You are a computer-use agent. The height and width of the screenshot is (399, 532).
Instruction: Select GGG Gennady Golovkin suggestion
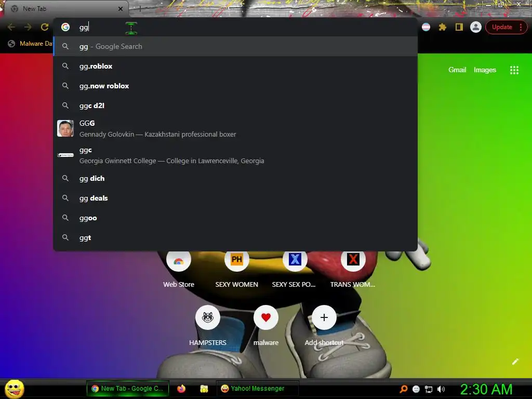(x=235, y=129)
